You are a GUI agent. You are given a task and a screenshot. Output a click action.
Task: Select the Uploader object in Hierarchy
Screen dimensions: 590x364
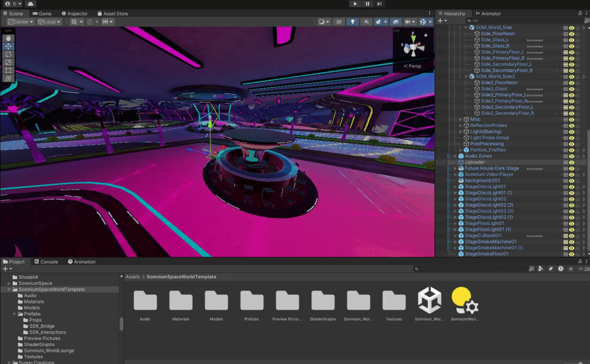click(475, 162)
